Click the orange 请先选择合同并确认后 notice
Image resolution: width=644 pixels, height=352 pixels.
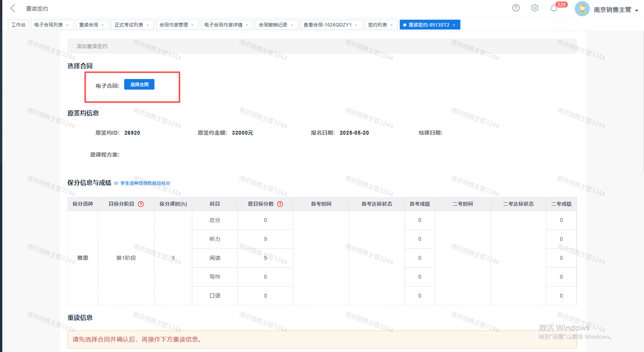click(322, 339)
